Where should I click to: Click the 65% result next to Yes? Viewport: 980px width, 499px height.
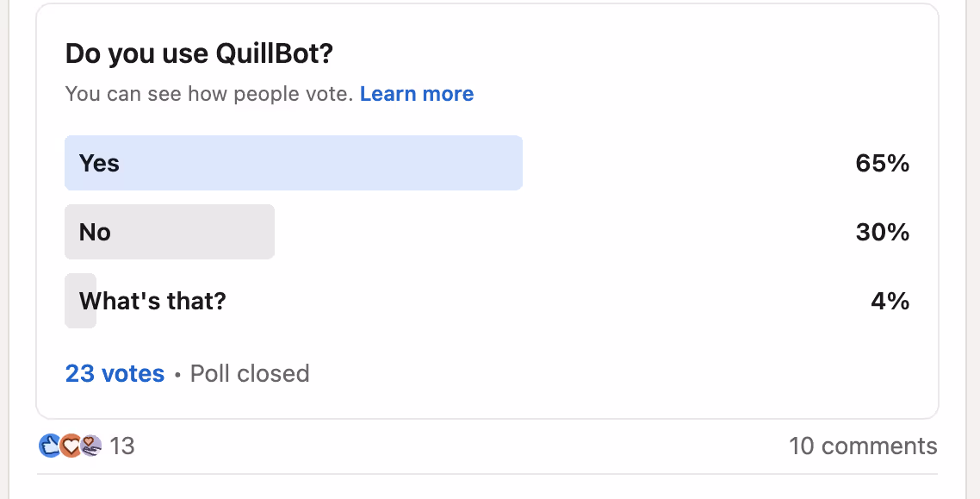tap(882, 163)
